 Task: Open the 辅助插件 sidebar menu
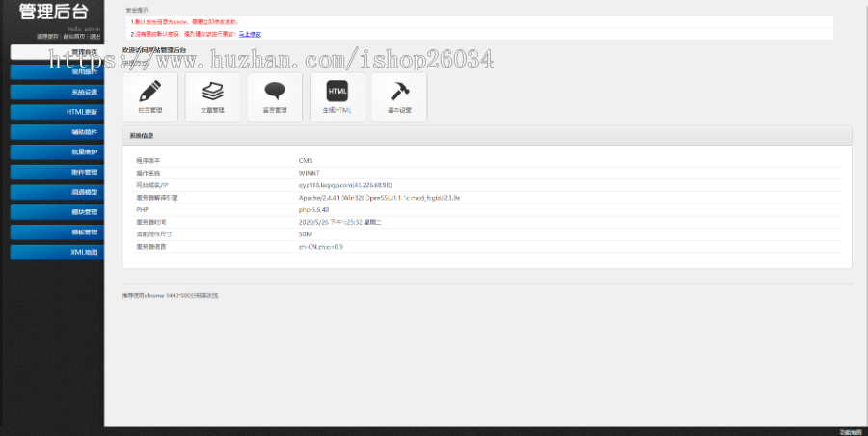tap(57, 132)
